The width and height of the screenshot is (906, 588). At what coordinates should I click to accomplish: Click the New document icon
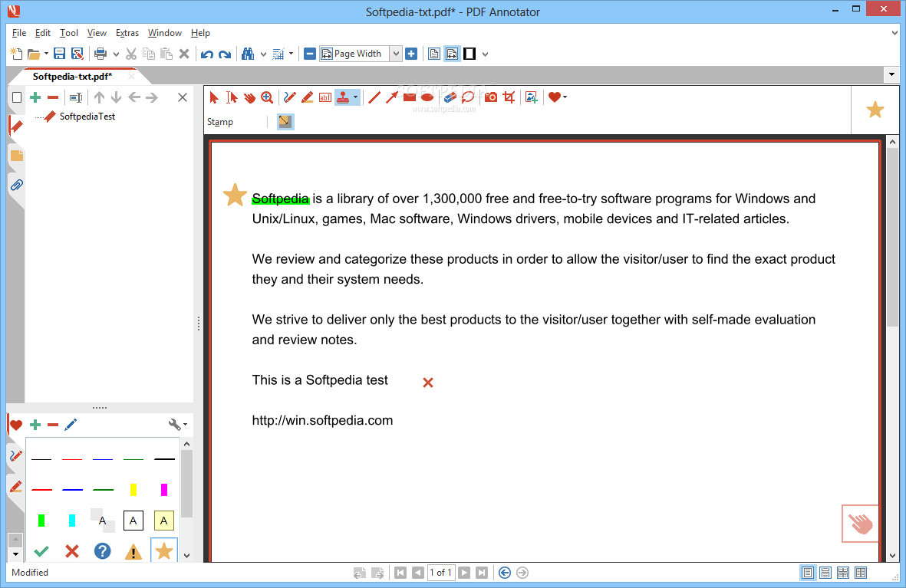pyautogui.click(x=16, y=54)
